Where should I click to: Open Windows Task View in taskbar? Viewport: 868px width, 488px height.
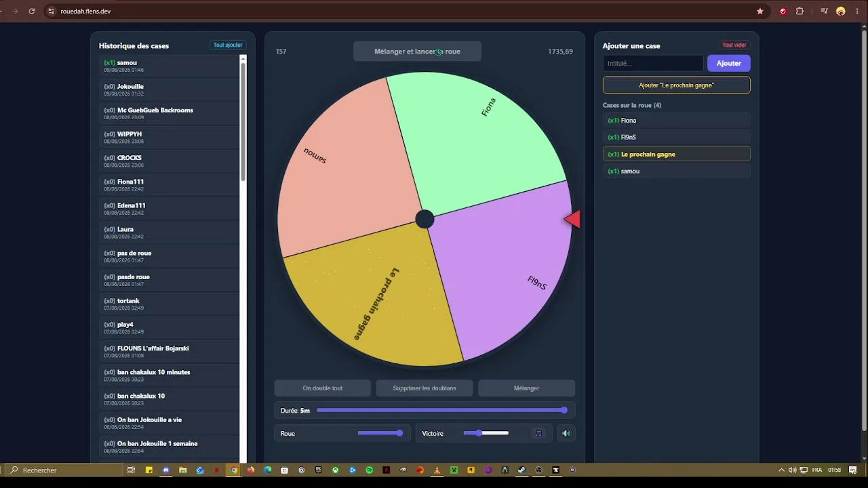click(131, 470)
